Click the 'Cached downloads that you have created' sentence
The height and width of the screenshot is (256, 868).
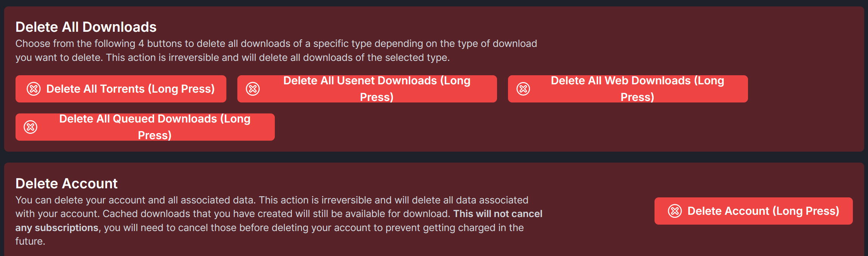276,214
